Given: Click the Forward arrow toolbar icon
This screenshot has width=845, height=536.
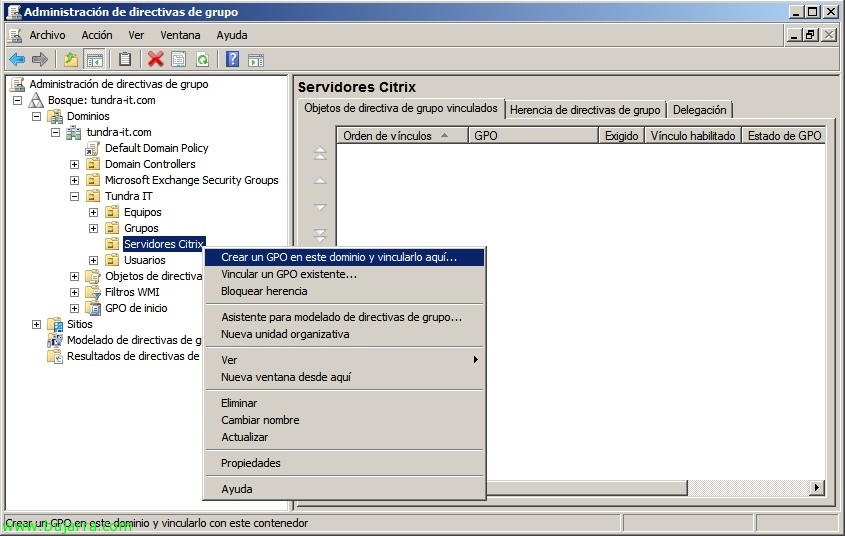Looking at the screenshot, I should tap(40, 59).
